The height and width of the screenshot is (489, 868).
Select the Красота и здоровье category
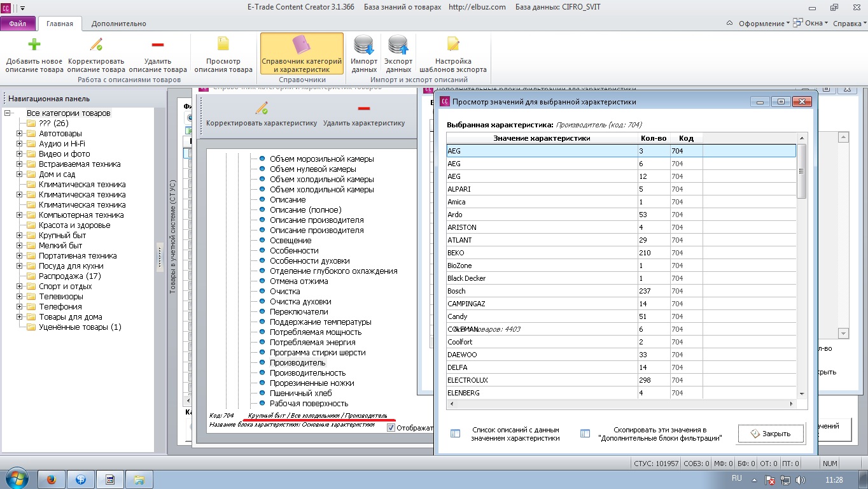(x=74, y=225)
